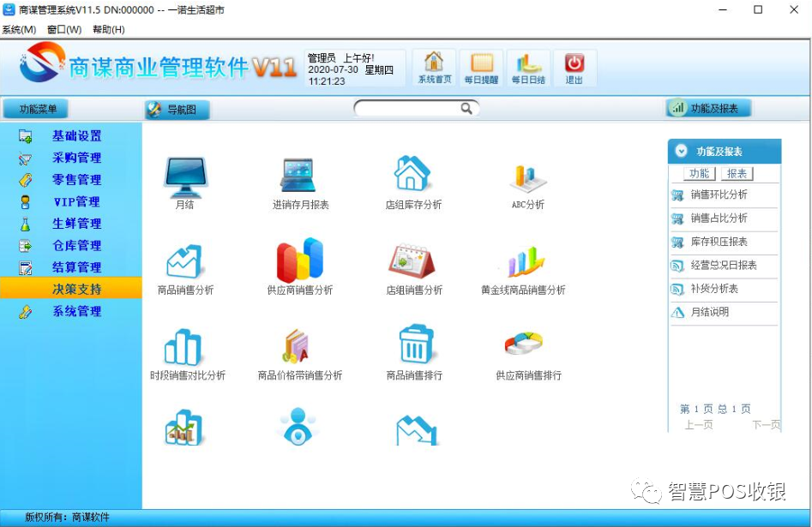
Task: Open 黄金线商品销售分析 icon
Action: tap(526, 266)
